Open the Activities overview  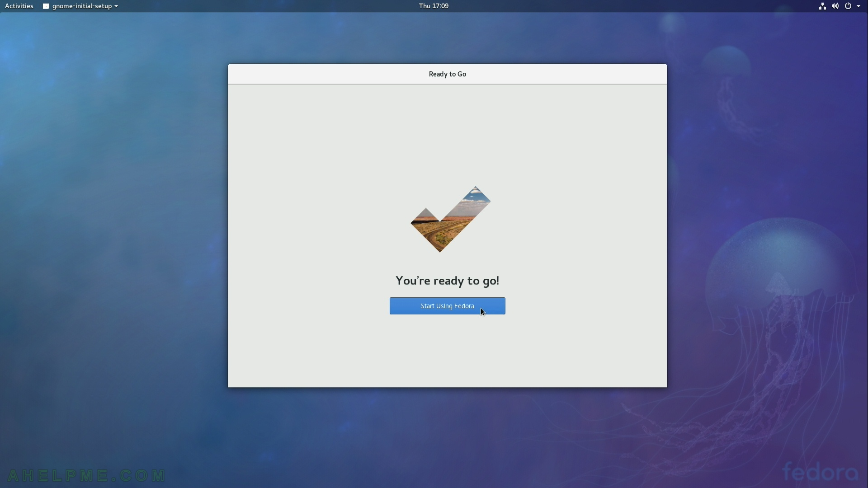point(19,6)
